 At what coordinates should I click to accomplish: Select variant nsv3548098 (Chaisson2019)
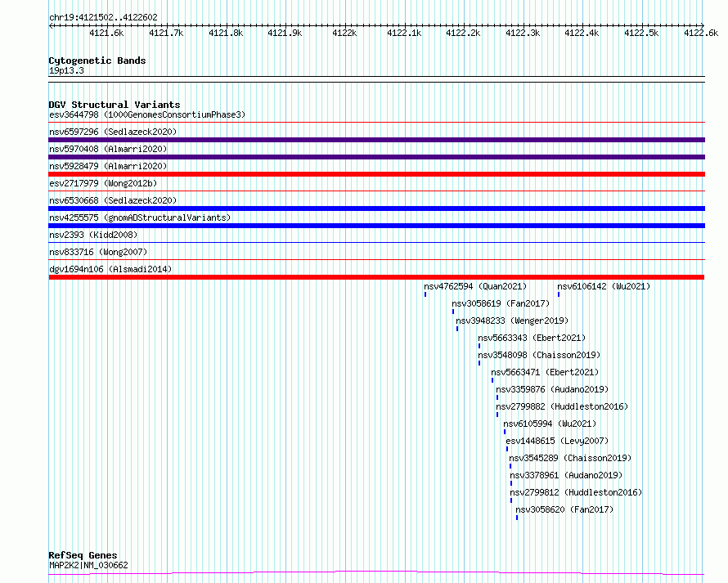coord(539,355)
